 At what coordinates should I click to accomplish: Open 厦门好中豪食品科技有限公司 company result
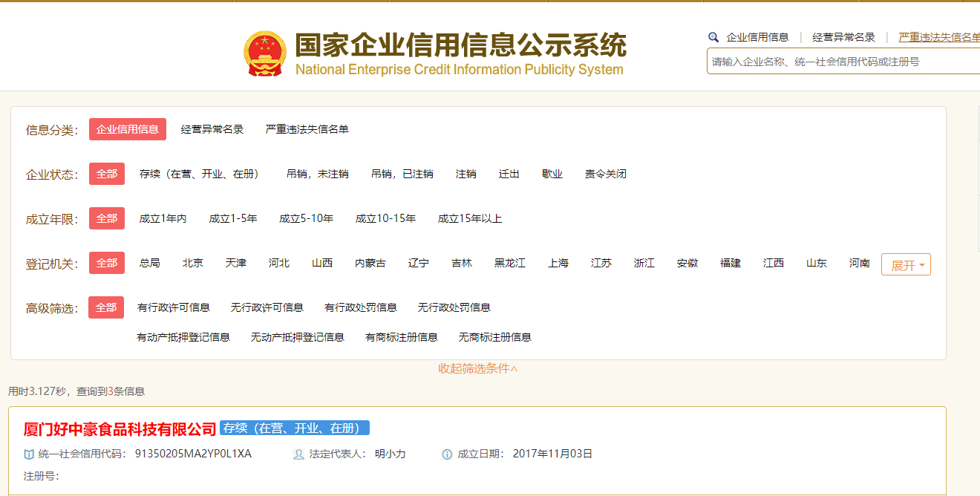120,429
